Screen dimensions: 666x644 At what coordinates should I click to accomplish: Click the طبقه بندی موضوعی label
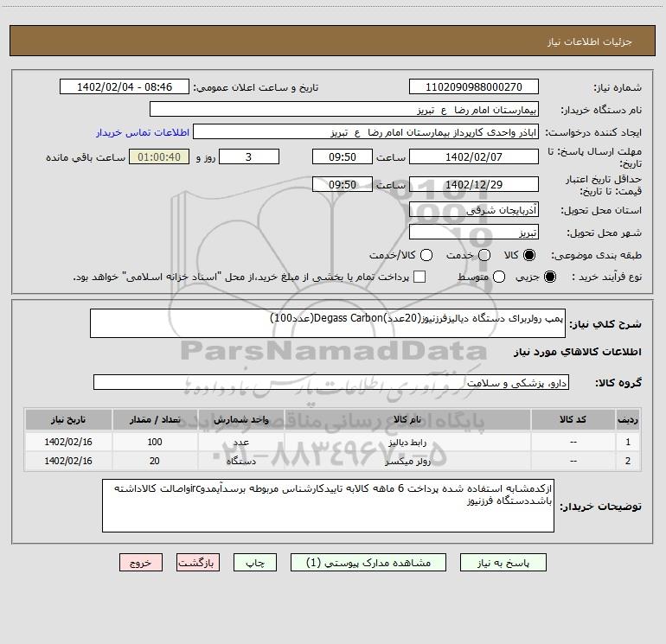[x=596, y=255]
